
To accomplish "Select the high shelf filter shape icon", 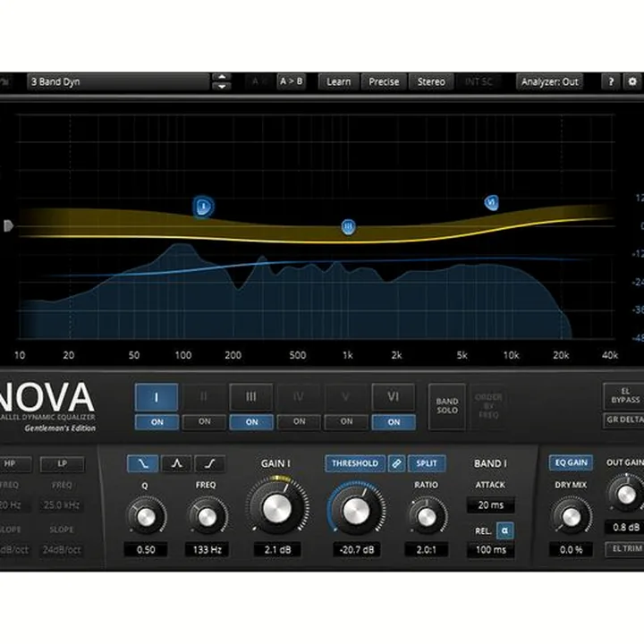I will point(210,463).
